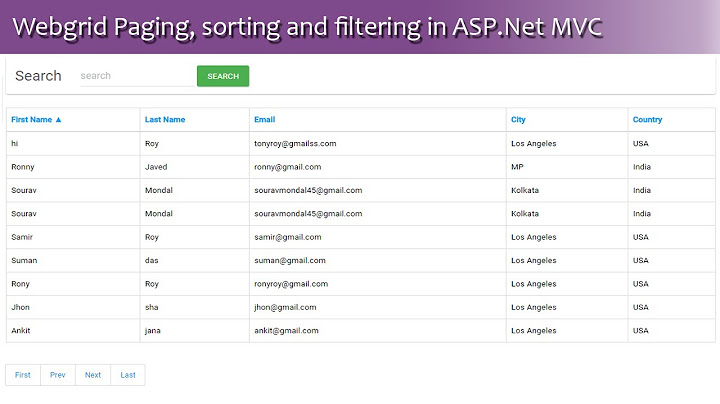Sort by the City column header

(518, 120)
